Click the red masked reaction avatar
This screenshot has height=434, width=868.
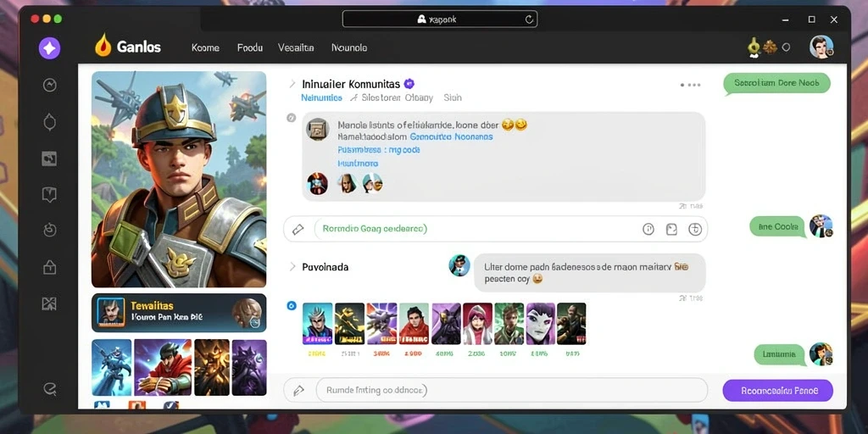(x=318, y=183)
